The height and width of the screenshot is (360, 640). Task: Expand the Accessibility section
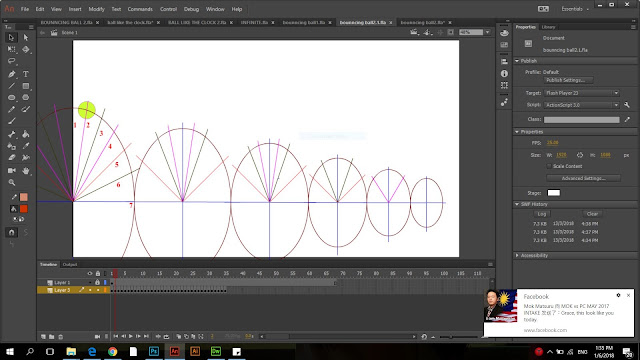(x=517, y=256)
